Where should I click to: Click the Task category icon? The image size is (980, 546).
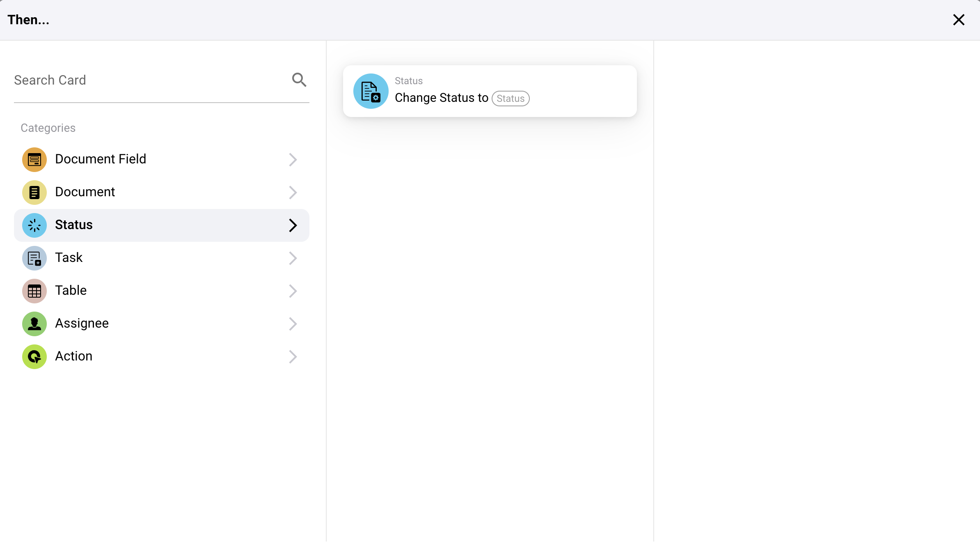tap(34, 258)
